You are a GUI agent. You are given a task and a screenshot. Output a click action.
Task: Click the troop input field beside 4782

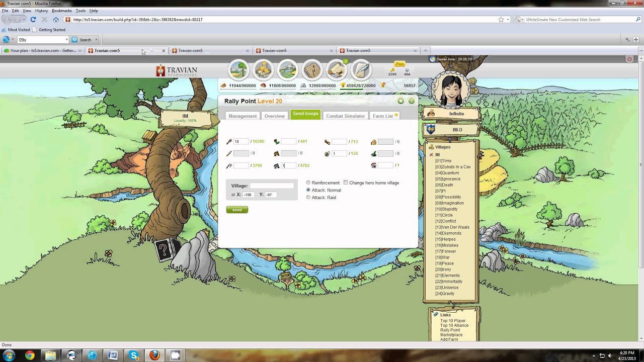pyautogui.click(x=289, y=165)
